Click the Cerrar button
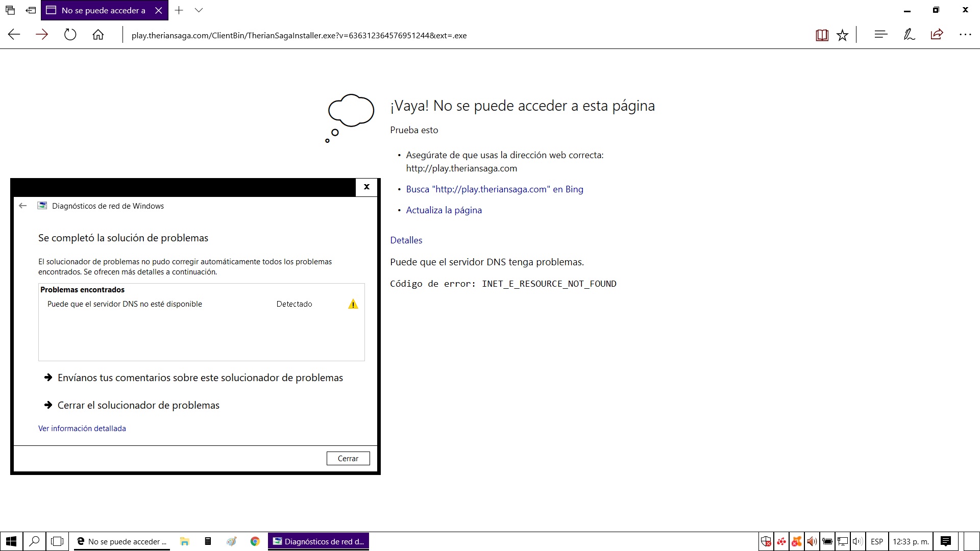 pyautogui.click(x=348, y=459)
